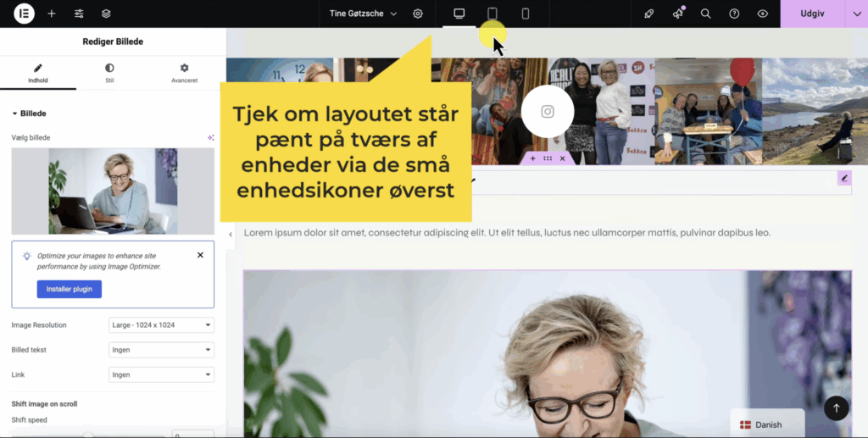
Task: Open the help question mark icon
Action: [734, 14]
